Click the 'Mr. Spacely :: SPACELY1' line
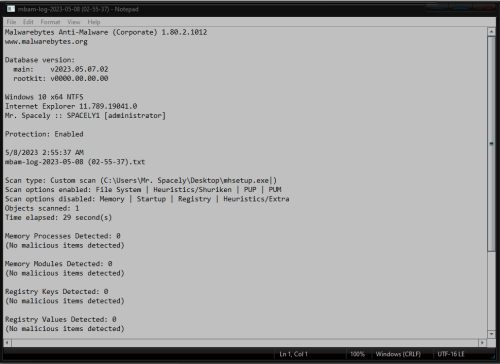500x364 pixels. point(85,116)
